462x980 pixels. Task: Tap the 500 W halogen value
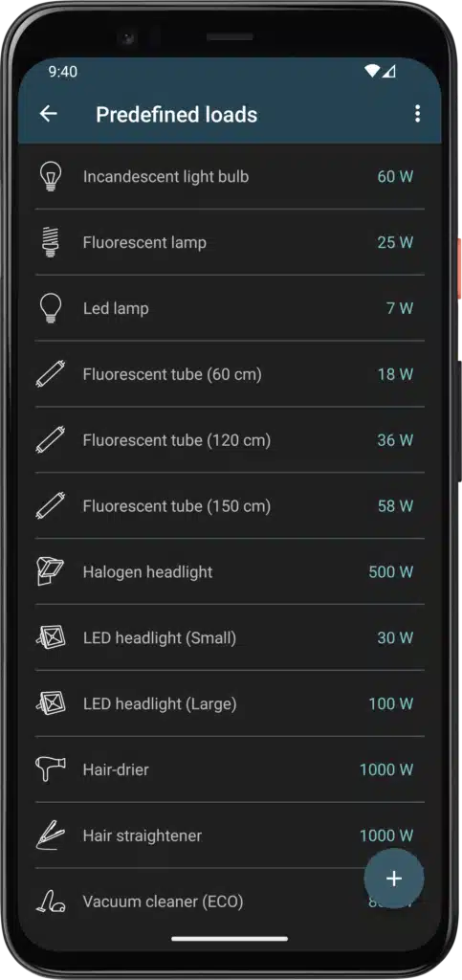(391, 572)
